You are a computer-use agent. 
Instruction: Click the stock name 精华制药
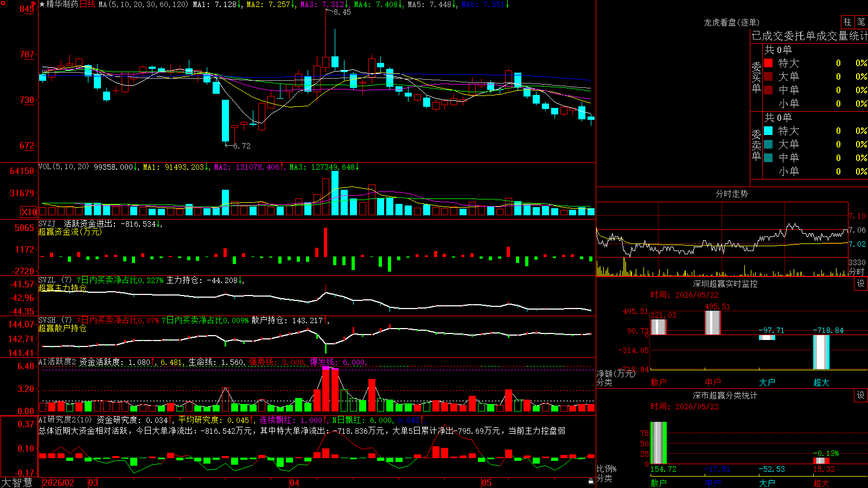click(x=62, y=4)
